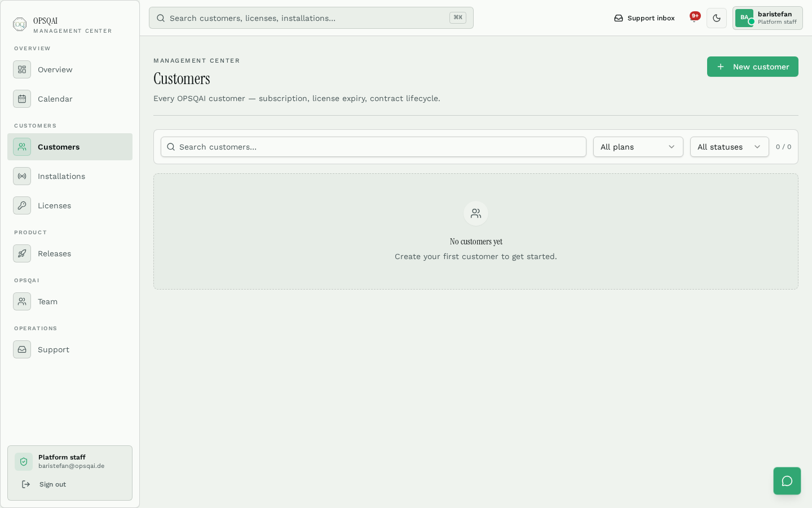
Task: Click the Releases rocket icon
Action: pyautogui.click(x=22, y=253)
